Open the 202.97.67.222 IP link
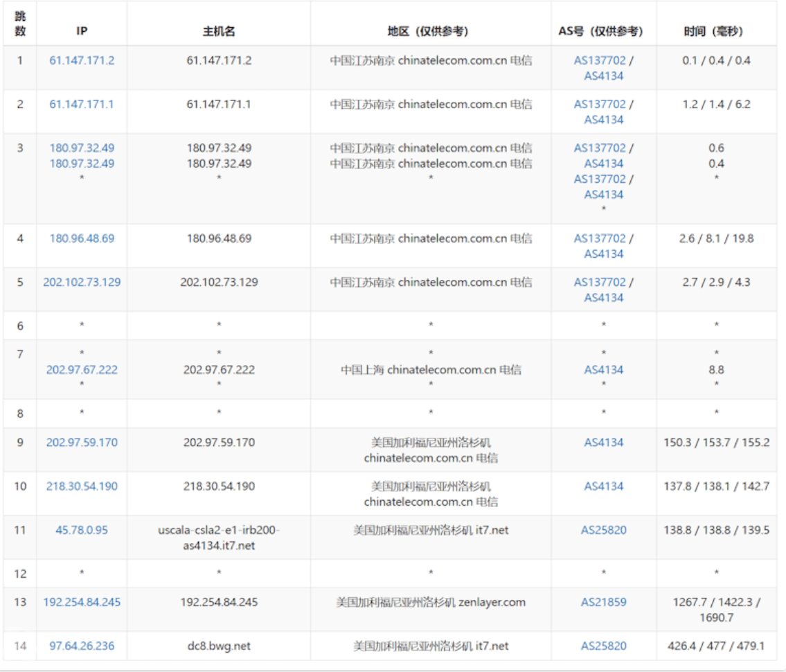Viewport: 786px width, 672px height. (82, 370)
